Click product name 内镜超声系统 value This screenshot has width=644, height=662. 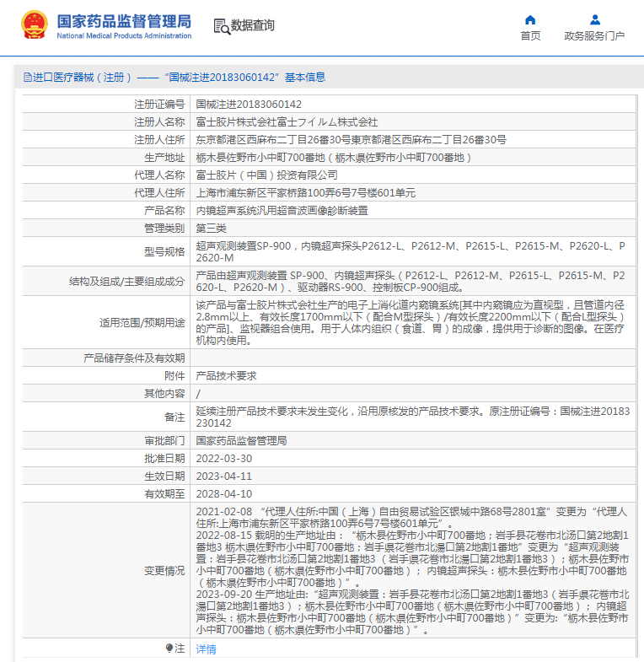click(x=282, y=211)
